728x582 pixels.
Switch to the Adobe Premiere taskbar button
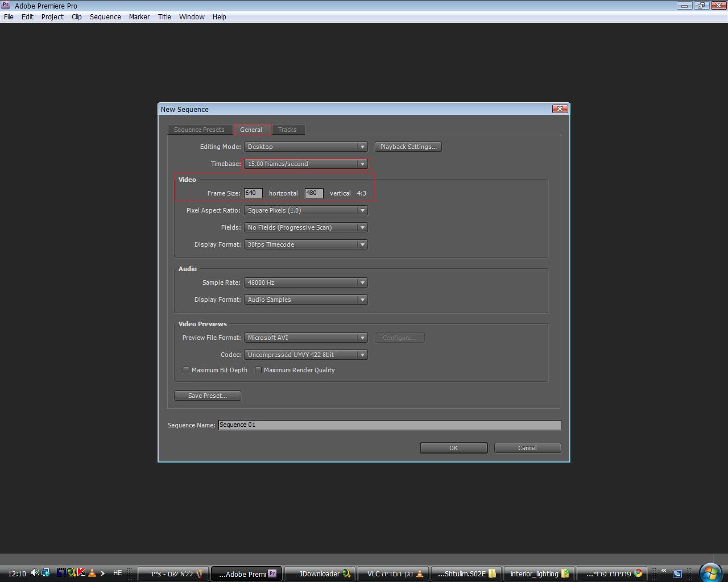click(x=246, y=573)
